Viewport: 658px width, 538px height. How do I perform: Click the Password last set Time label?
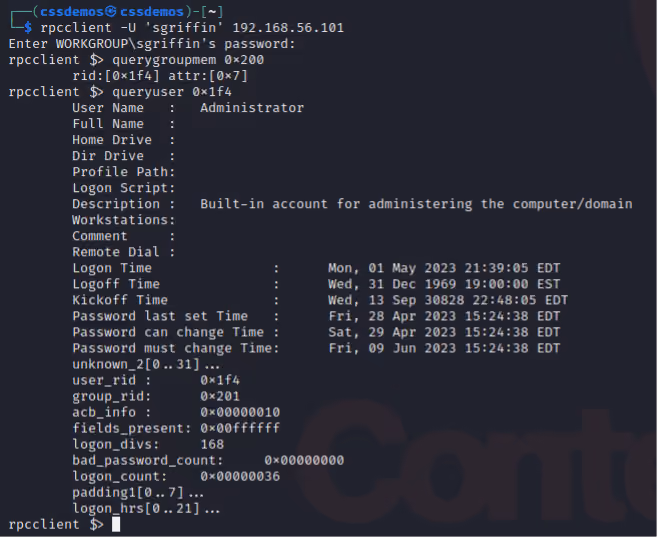160,316
